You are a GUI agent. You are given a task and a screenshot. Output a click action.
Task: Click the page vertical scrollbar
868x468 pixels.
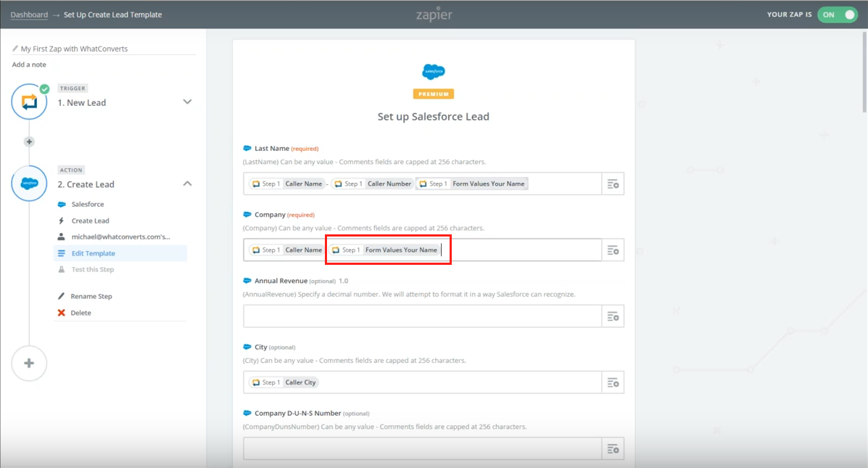(x=864, y=72)
